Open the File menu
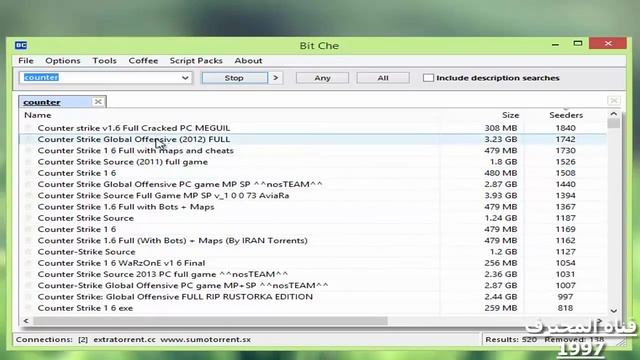 (x=26, y=60)
